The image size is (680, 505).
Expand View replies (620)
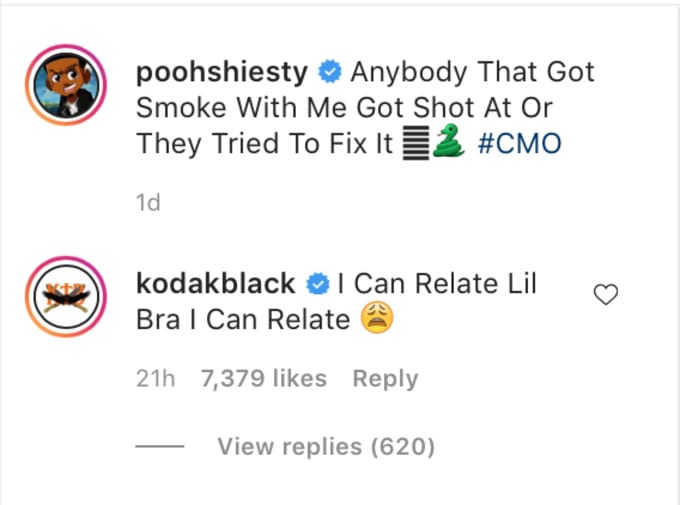[x=326, y=446]
